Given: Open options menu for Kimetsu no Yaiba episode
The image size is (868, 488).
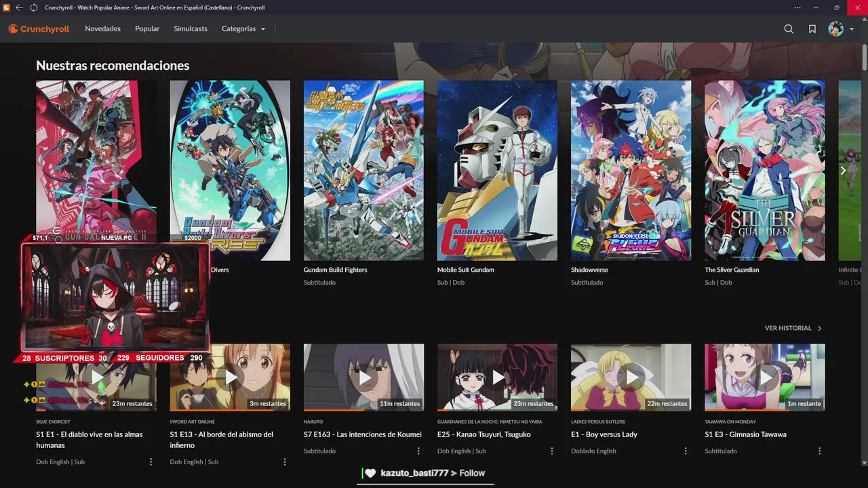Looking at the screenshot, I should tap(552, 451).
